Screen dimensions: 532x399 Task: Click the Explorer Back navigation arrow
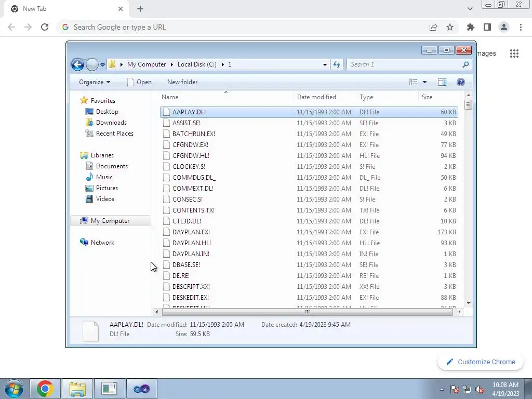77,64
